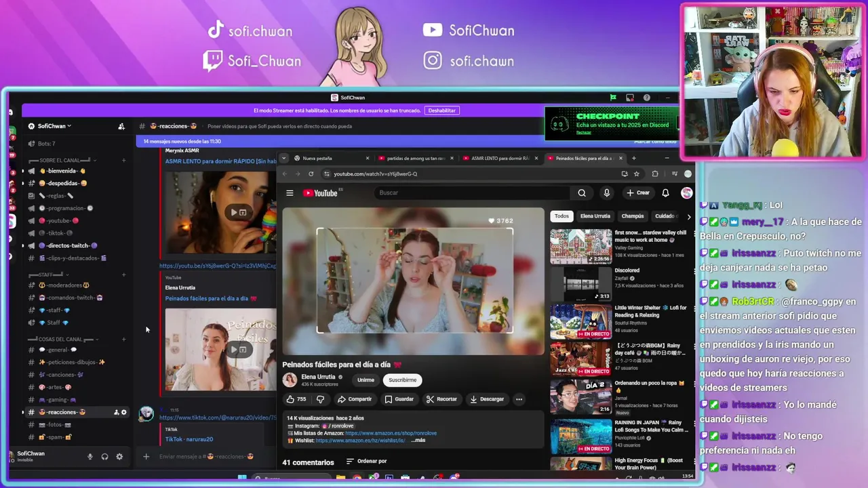
Task: Select the Todos filter chip
Action: pyautogui.click(x=561, y=216)
